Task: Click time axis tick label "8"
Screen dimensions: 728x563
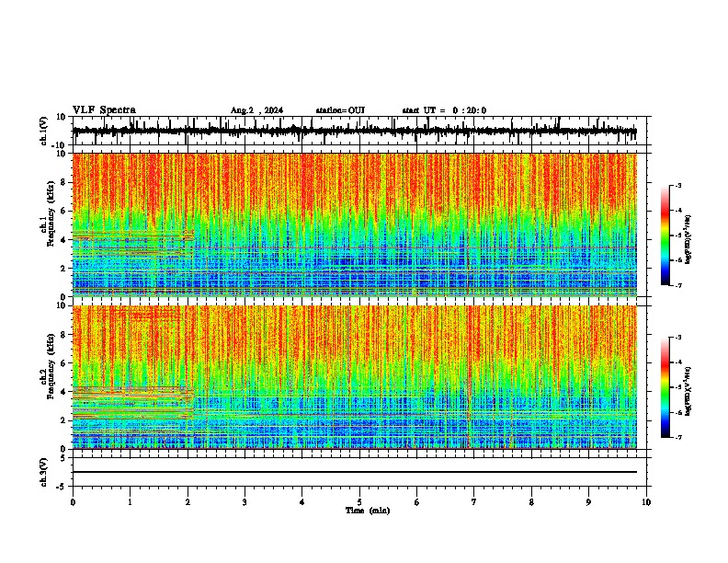Action: [531, 502]
